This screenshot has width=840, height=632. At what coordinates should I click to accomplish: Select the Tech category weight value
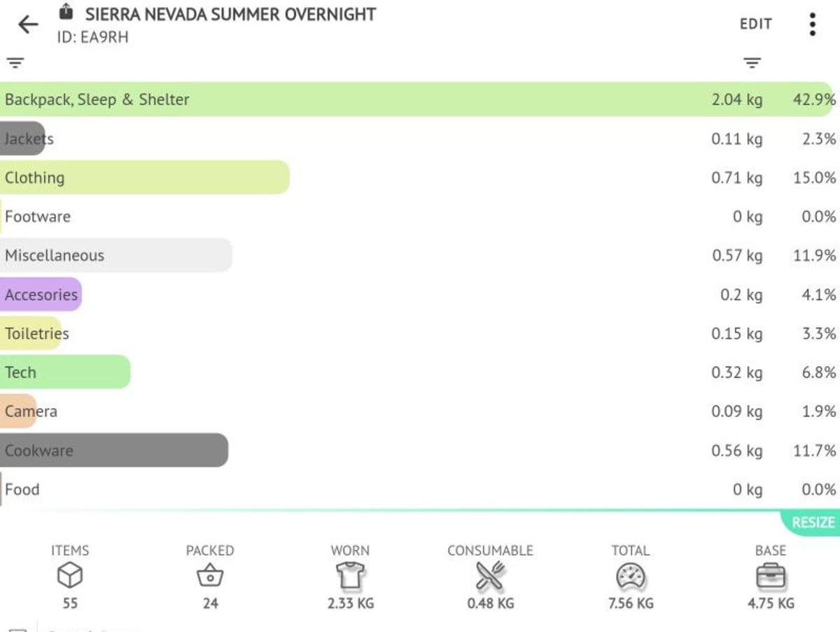(x=736, y=372)
